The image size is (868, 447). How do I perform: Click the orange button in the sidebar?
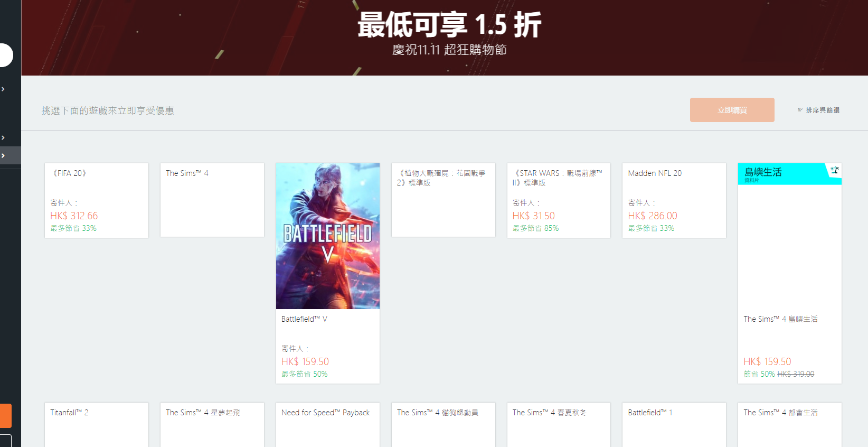tap(5, 416)
